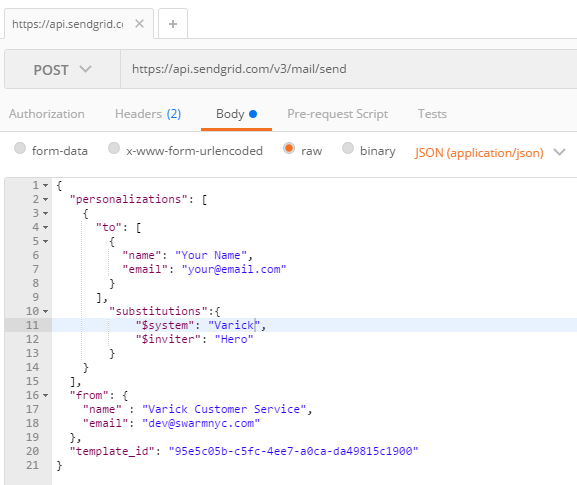
Task: Switch to the Authorization tab
Action: [47, 114]
